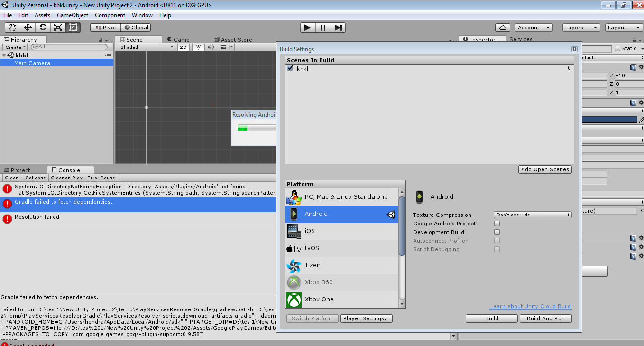Open khkl scene options menu
644x346 pixels.
[x=108, y=56]
